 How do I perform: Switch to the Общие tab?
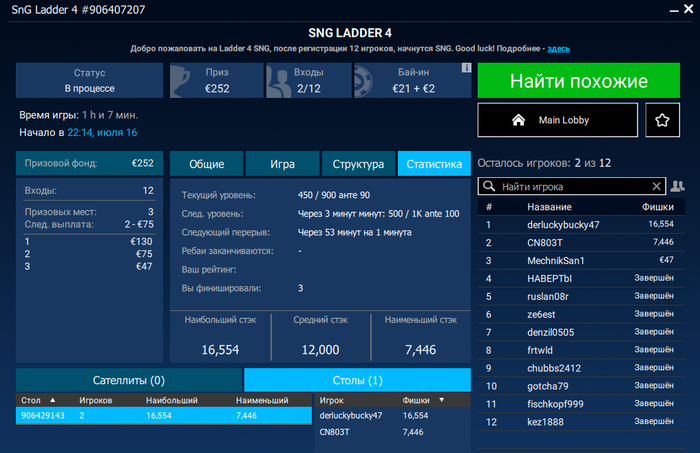207,164
